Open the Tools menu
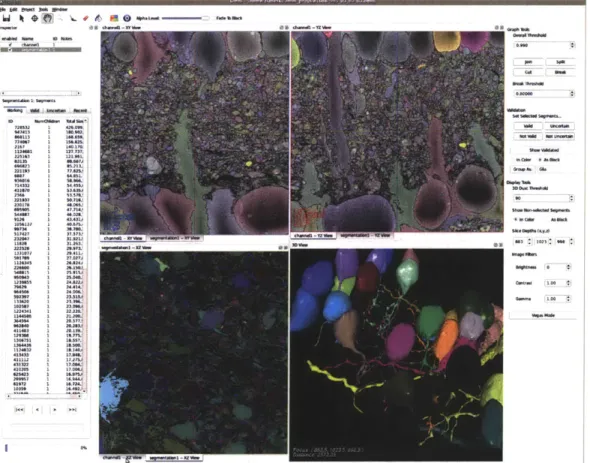This screenshot has height=463, width=590. [43, 9]
